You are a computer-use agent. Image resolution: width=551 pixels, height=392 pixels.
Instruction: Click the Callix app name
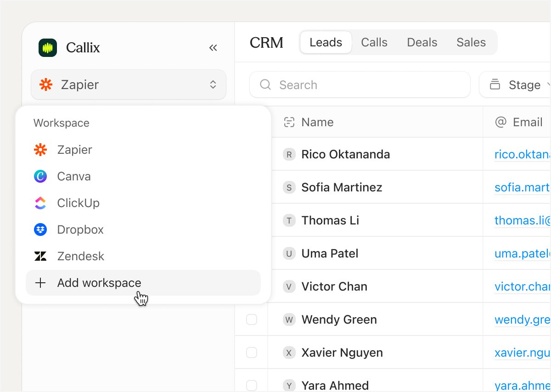pyautogui.click(x=83, y=48)
